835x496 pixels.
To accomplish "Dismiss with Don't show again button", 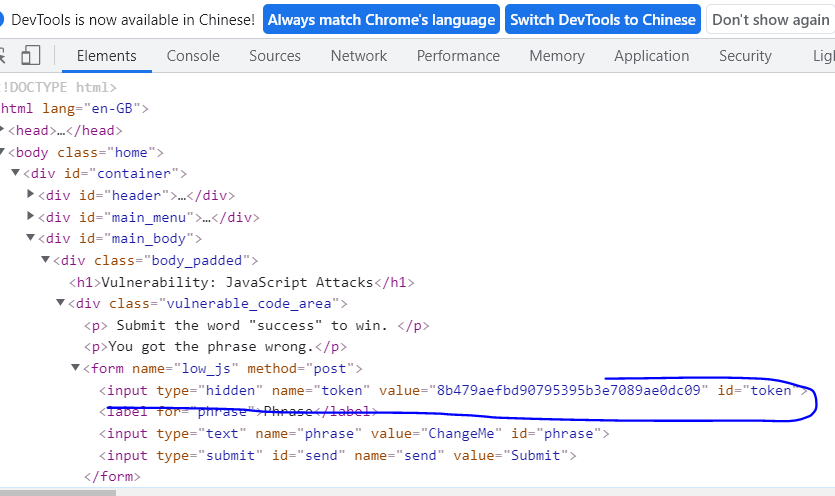I will pyautogui.click(x=771, y=20).
